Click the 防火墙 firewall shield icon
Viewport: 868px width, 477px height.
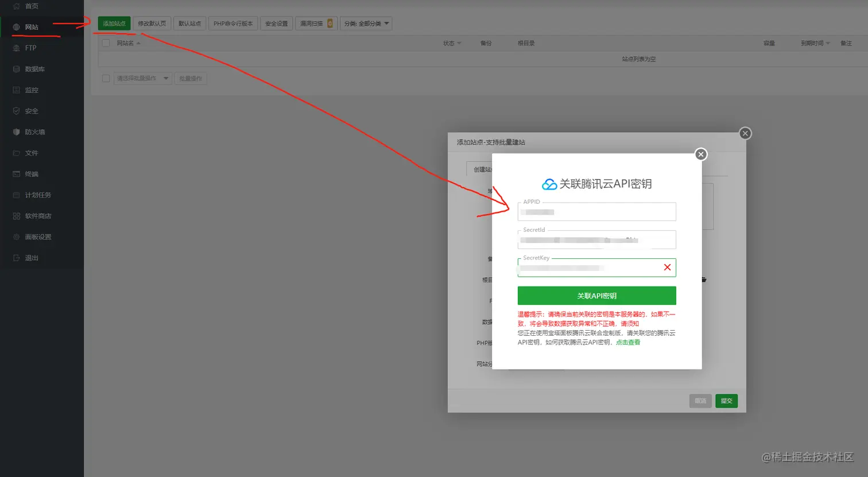tap(16, 132)
